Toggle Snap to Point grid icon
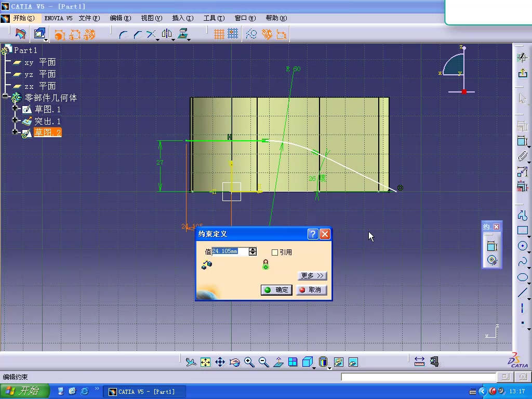This screenshot has height=399, width=532. (x=233, y=34)
